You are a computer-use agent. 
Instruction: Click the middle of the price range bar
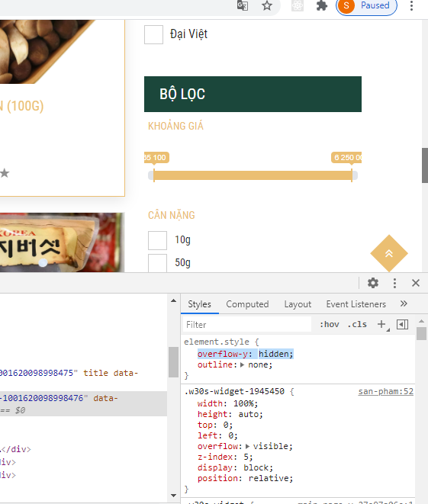point(253,175)
